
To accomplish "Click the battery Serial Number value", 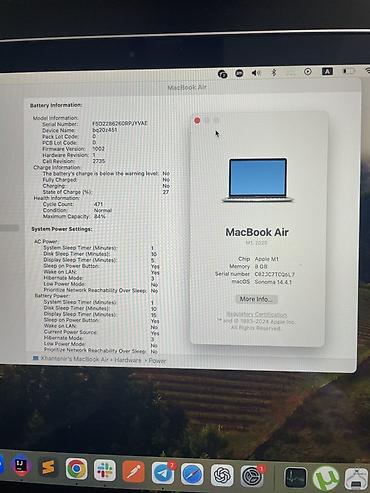I will pos(120,123).
